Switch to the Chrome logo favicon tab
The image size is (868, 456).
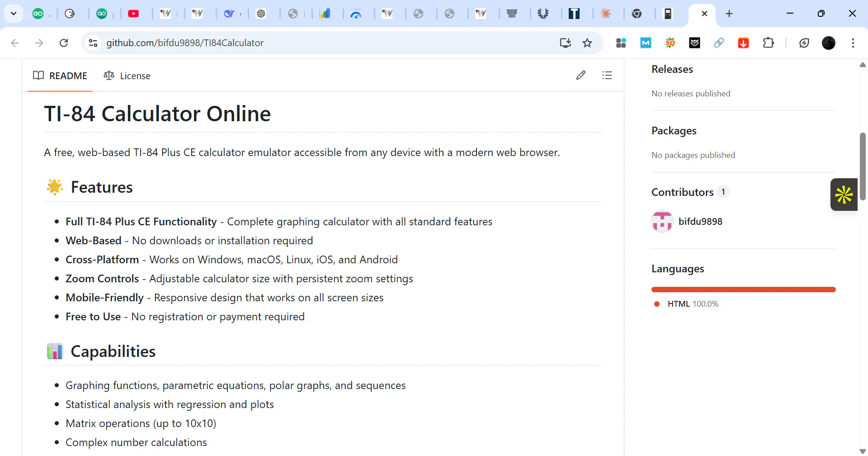pos(637,14)
